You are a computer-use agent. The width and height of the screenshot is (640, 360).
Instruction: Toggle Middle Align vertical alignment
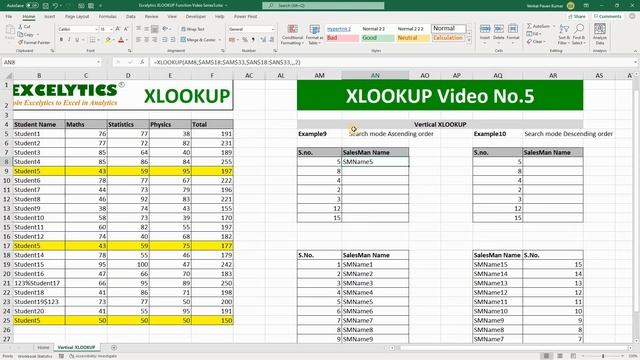click(147, 29)
